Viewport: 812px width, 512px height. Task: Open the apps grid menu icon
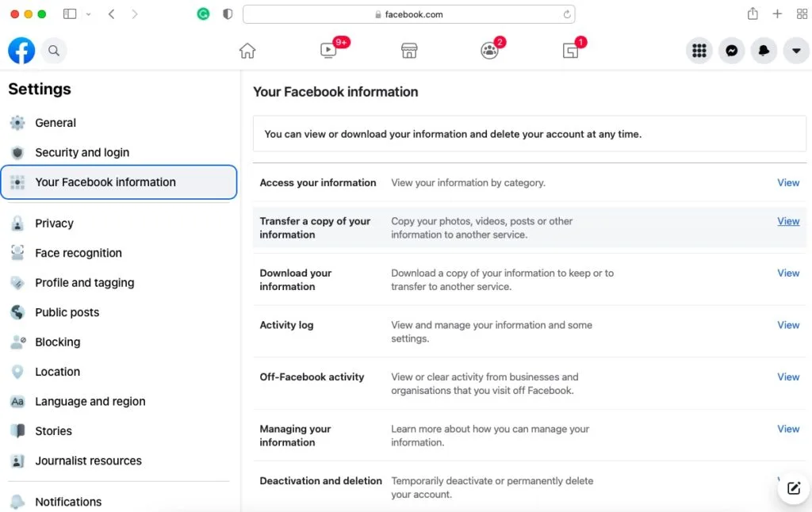tap(699, 51)
